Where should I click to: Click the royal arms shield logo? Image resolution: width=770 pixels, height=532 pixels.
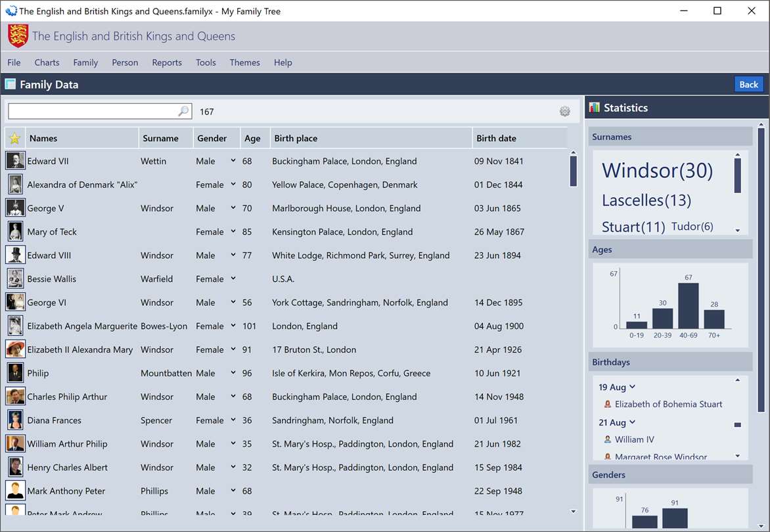pyautogui.click(x=18, y=36)
